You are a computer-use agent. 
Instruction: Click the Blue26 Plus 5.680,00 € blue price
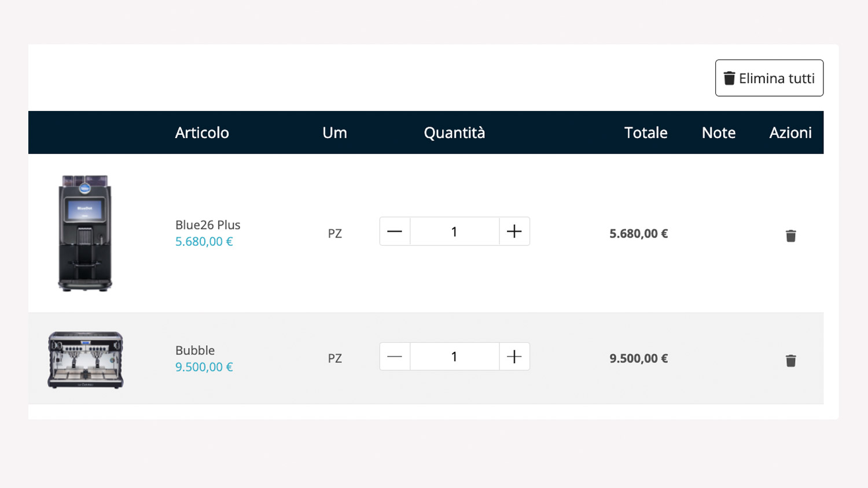[x=204, y=242]
